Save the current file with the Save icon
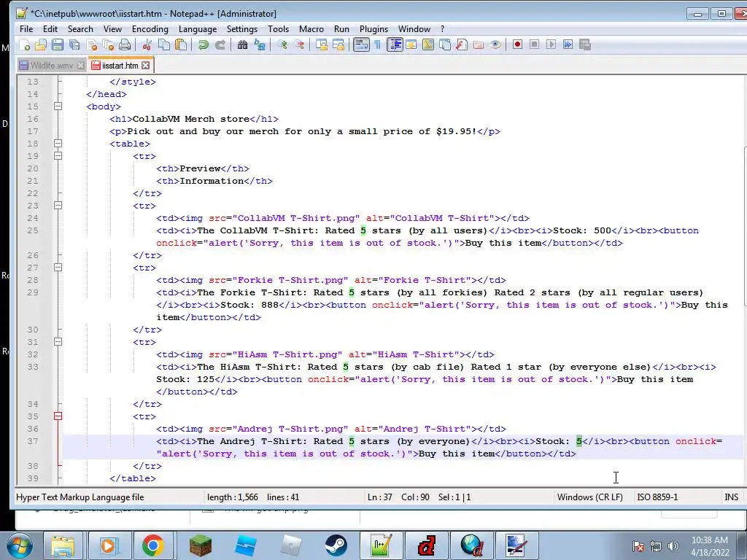The height and width of the screenshot is (560, 747). click(58, 44)
